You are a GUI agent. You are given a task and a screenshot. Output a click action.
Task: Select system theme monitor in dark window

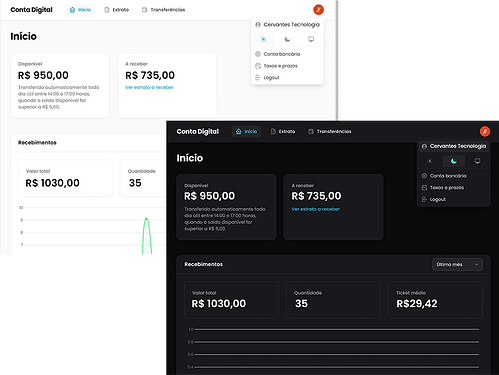pyautogui.click(x=477, y=161)
